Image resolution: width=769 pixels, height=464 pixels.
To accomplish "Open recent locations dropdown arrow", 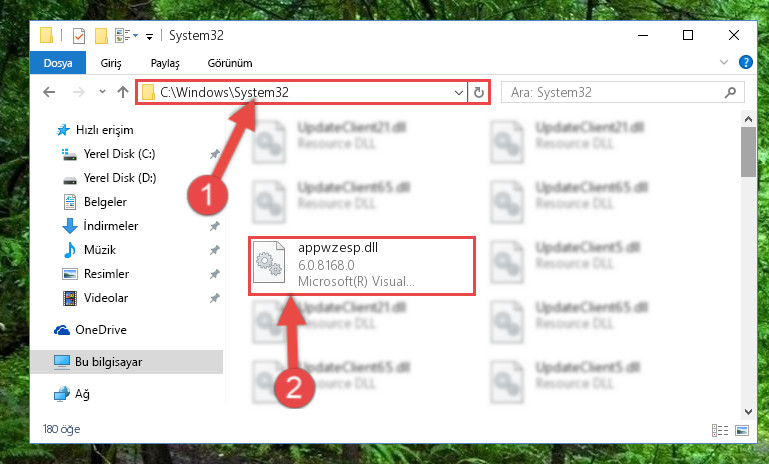I will [x=102, y=92].
